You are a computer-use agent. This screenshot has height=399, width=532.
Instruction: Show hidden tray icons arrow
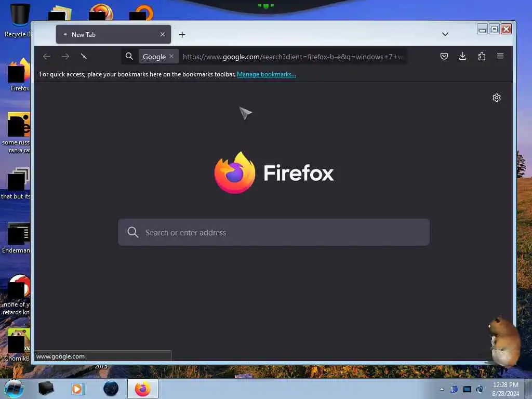[x=442, y=389]
